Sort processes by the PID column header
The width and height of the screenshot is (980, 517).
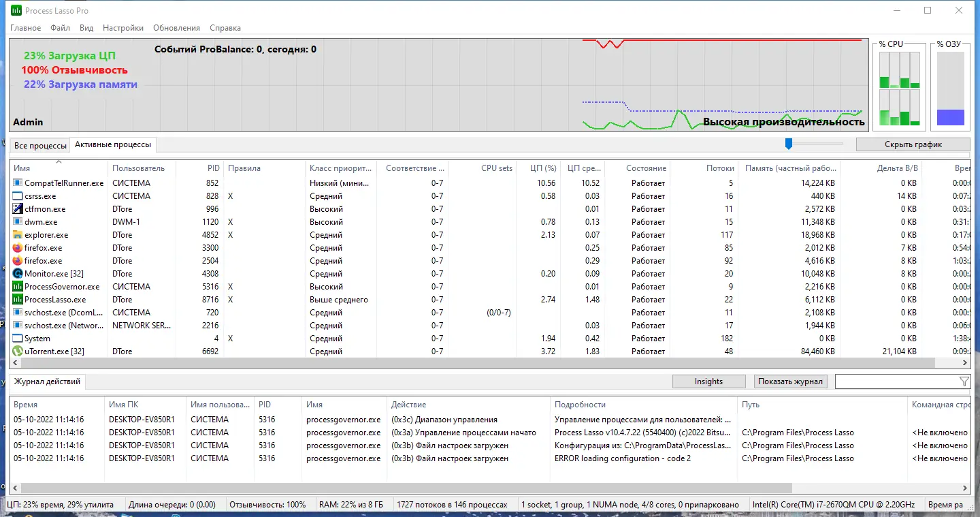click(x=199, y=168)
